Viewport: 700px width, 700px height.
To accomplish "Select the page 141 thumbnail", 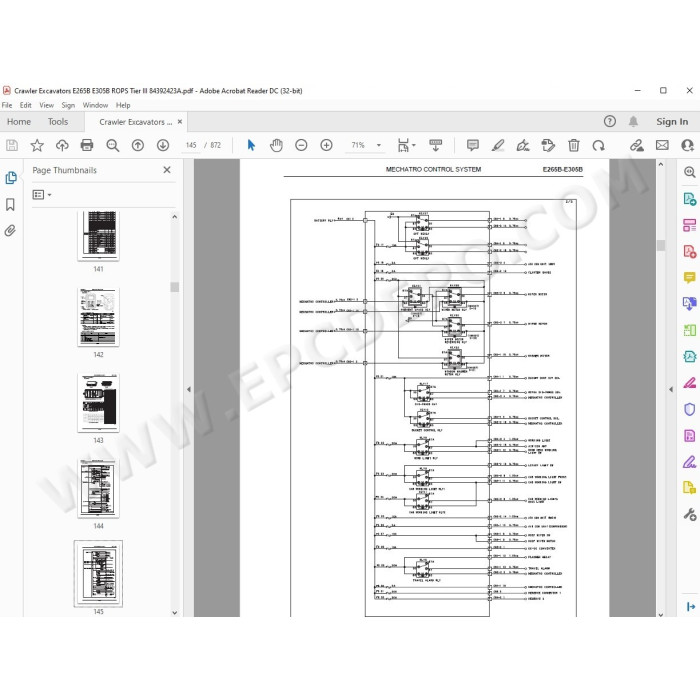I will pos(98,236).
